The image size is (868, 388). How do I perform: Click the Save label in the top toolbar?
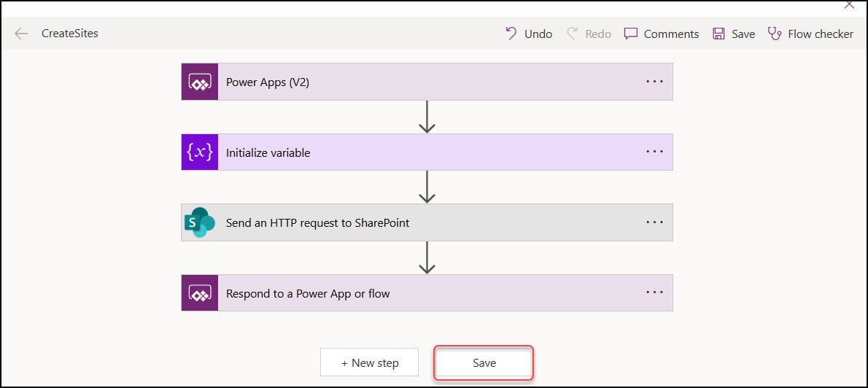point(743,34)
